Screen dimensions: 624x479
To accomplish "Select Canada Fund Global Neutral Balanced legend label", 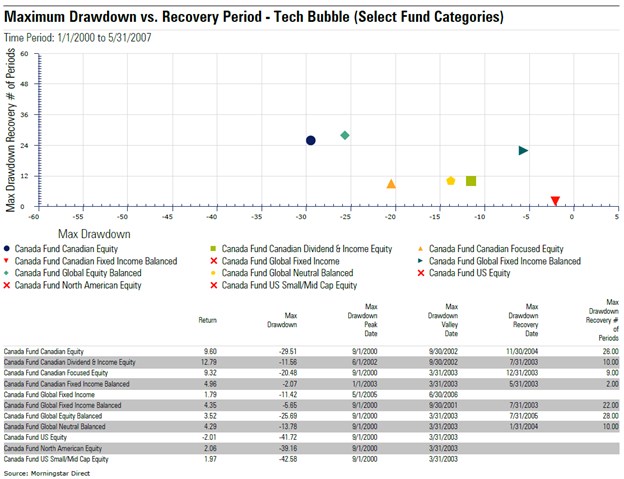I will coord(286,273).
